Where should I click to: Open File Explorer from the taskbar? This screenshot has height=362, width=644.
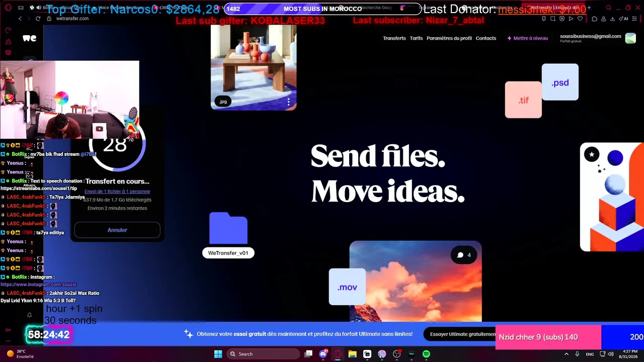tap(352, 354)
